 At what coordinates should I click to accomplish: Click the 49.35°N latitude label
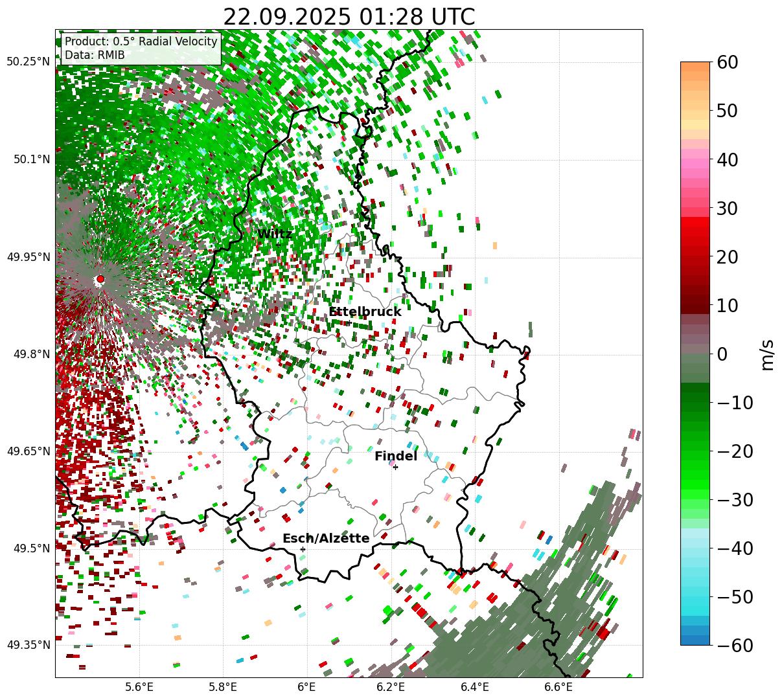[28, 644]
